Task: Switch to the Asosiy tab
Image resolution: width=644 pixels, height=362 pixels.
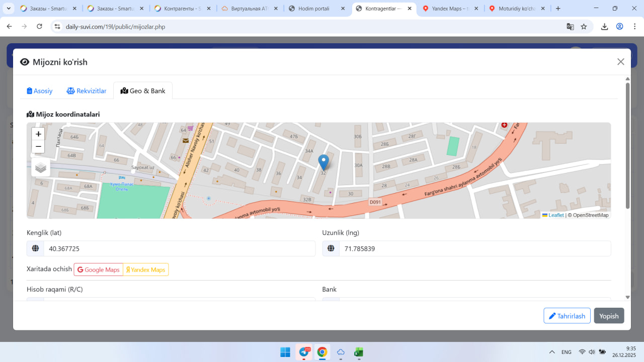Action: [x=40, y=91]
